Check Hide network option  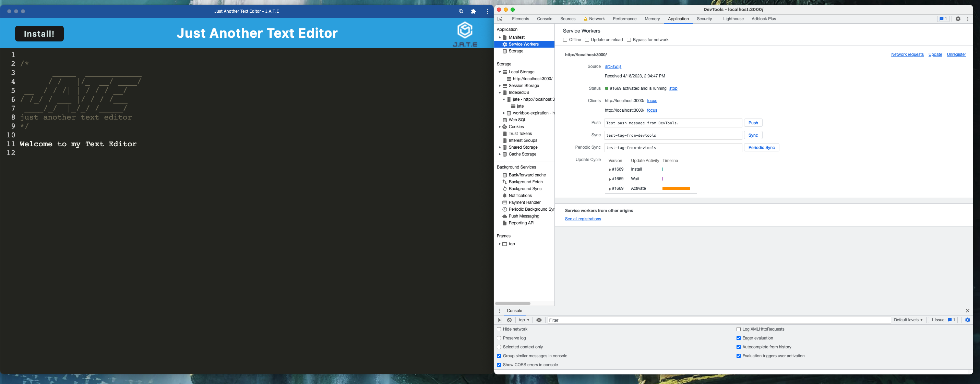(499, 329)
